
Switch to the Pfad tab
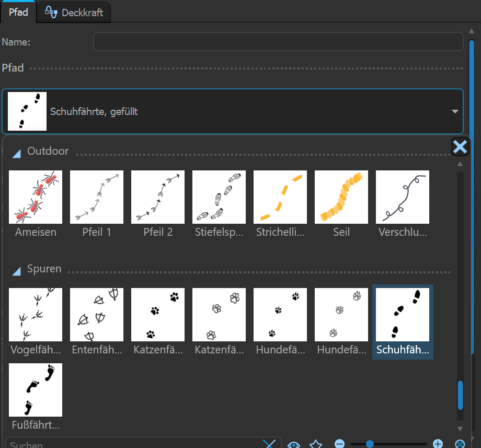(x=18, y=12)
